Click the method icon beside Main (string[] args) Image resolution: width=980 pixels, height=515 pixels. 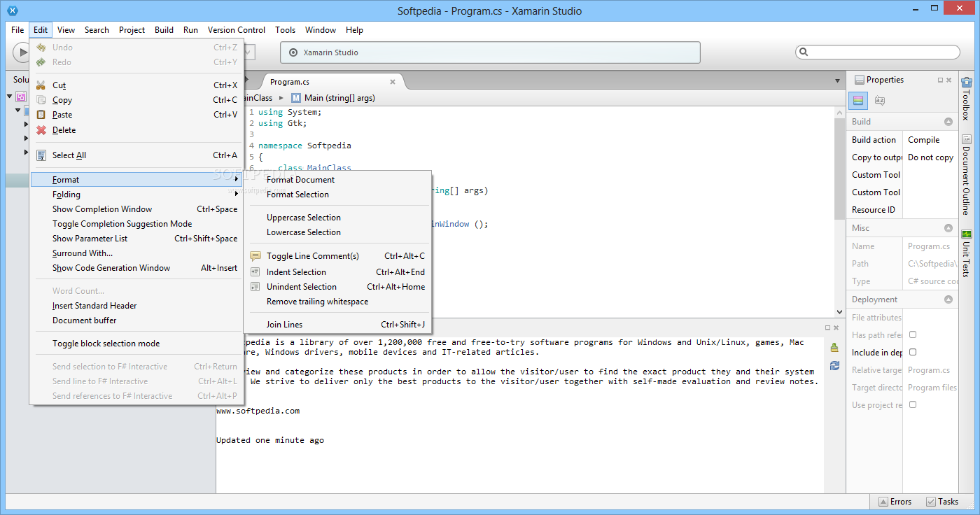pyautogui.click(x=296, y=98)
